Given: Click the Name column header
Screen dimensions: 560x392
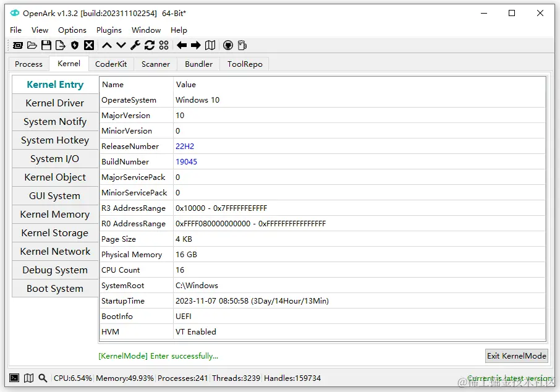Looking at the screenshot, I should point(137,84).
